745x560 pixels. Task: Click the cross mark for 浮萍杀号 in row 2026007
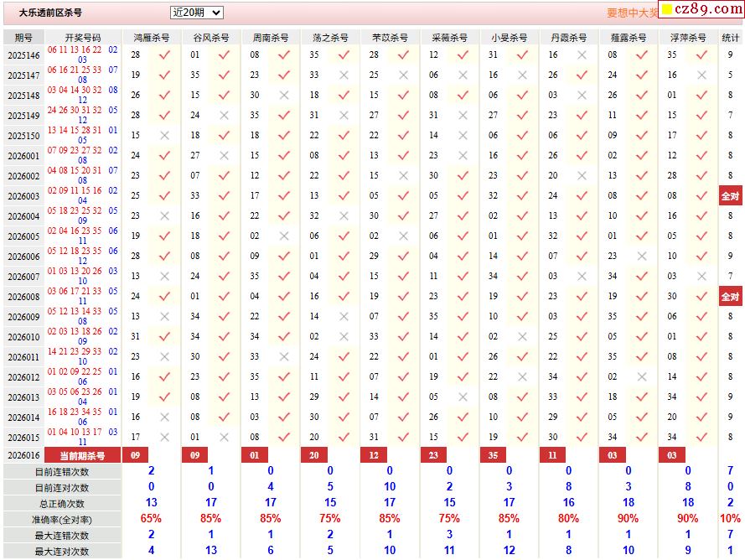pyautogui.click(x=701, y=277)
